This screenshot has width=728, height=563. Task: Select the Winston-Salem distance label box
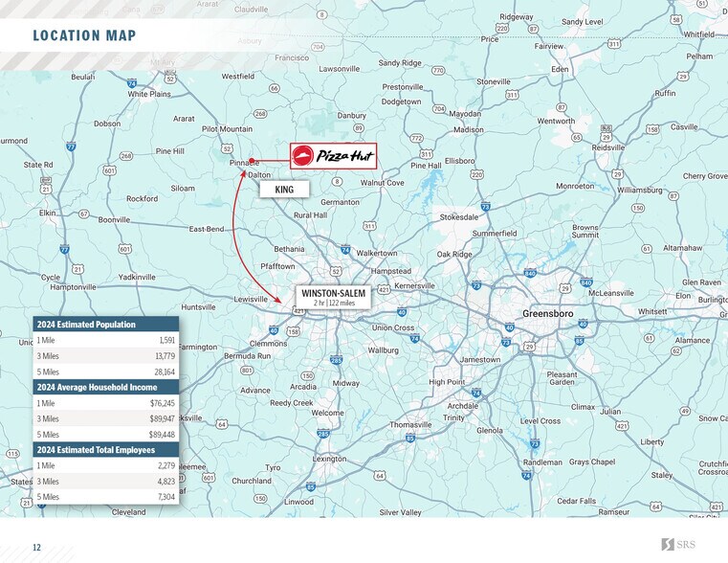327,297
